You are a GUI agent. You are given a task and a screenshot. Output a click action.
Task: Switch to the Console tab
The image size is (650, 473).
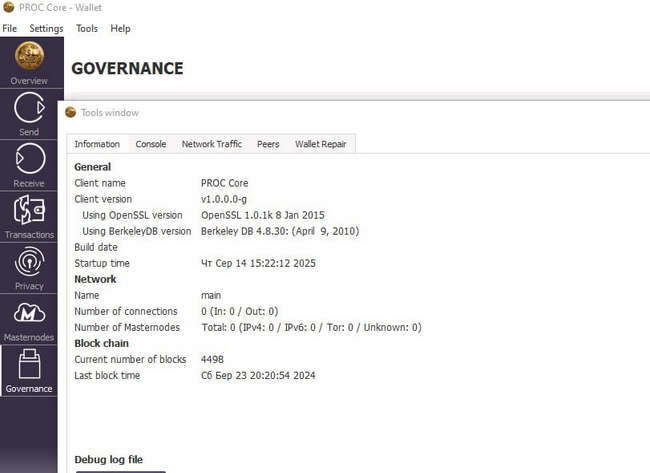(x=151, y=144)
